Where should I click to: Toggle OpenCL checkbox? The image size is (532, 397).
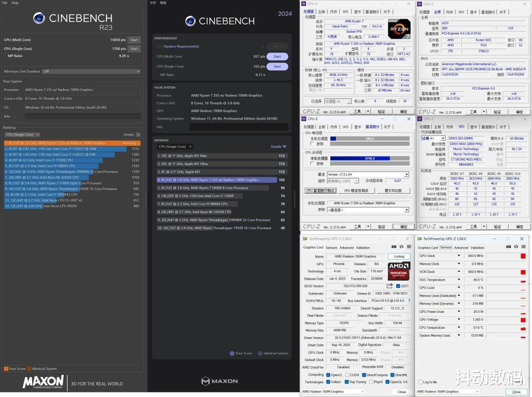pos(328,375)
